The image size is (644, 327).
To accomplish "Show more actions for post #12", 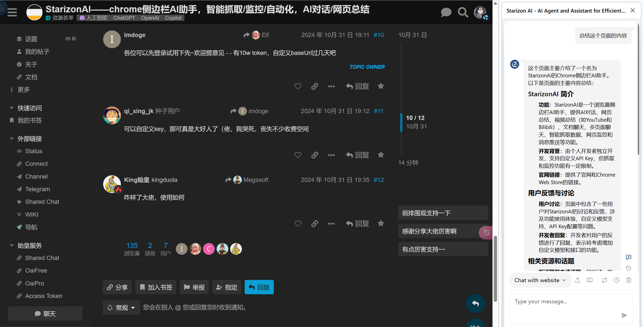I will pos(331,223).
